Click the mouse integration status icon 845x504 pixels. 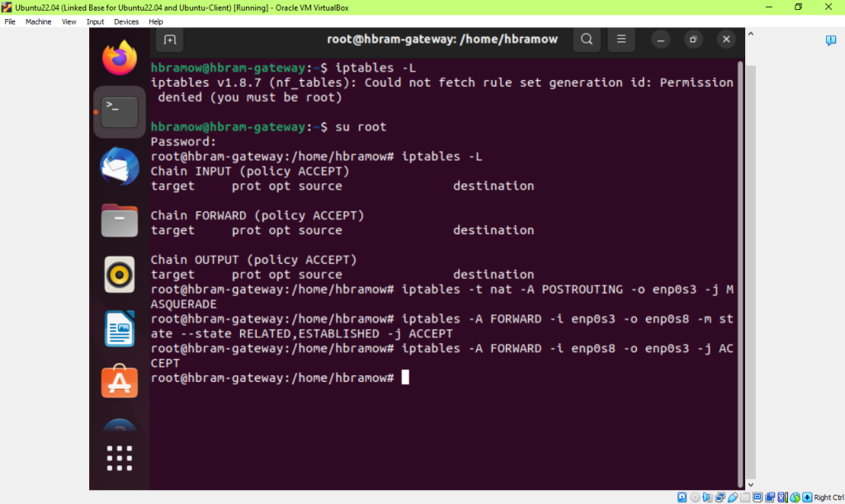click(795, 497)
